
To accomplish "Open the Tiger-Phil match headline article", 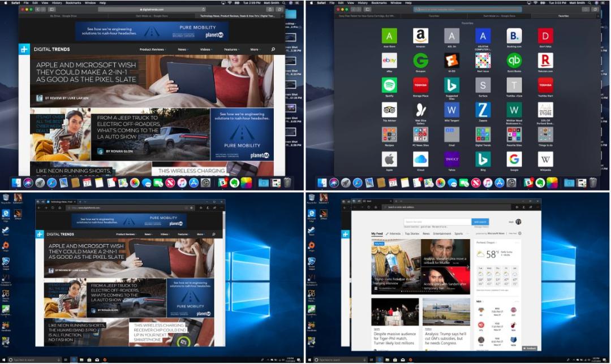I will pyautogui.click(x=395, y=339).
